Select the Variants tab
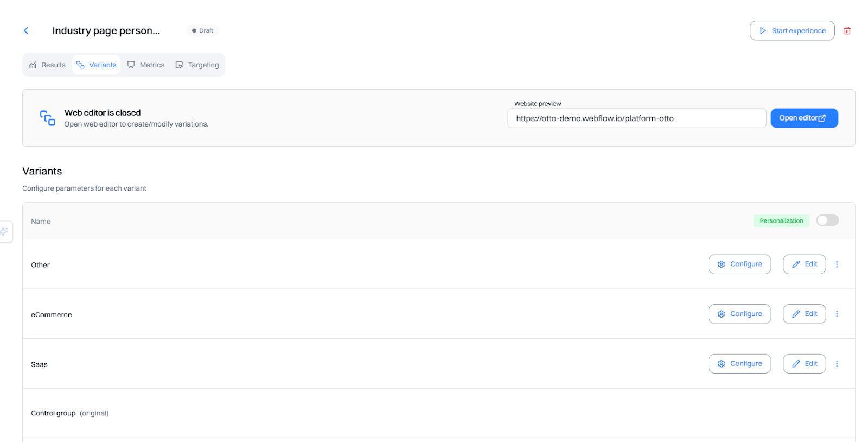 click(x=97, y=65)
